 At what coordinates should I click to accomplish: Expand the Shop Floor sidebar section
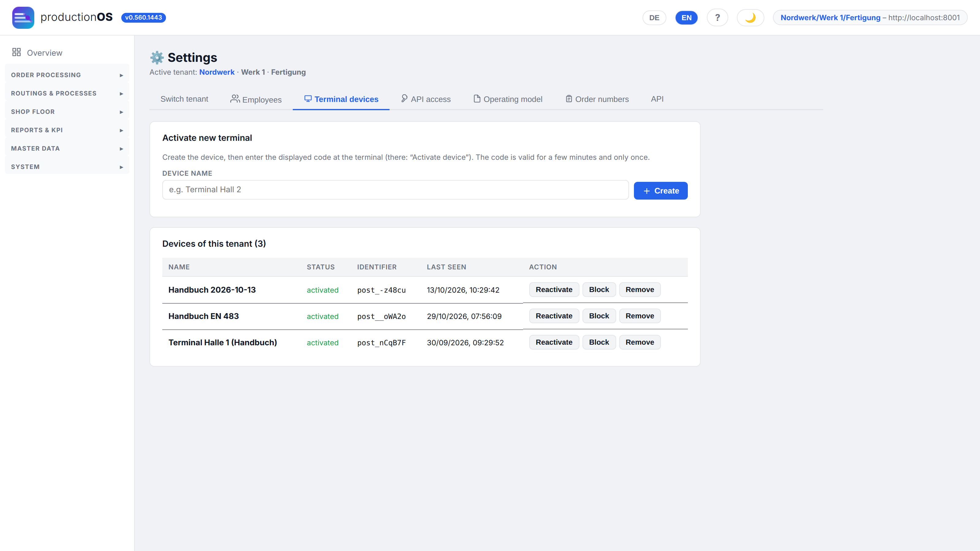67,112
